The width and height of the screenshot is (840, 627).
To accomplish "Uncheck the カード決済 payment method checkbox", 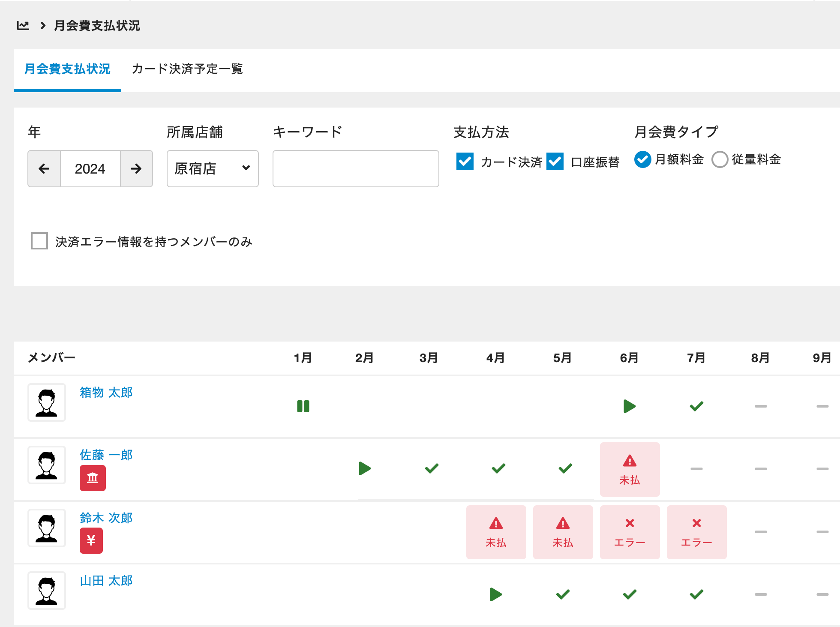I will click(465, 162).
